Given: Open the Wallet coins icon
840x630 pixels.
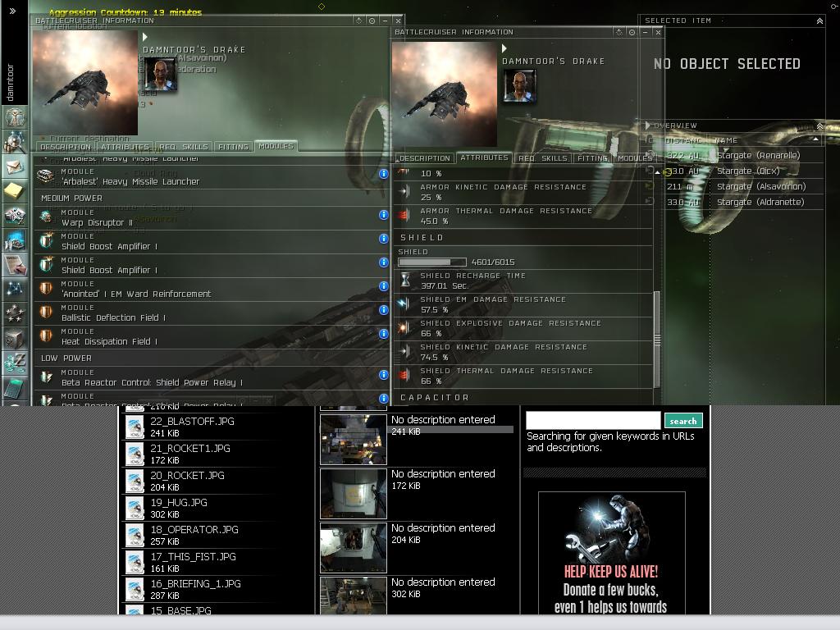Looking at the screenshot, I should click(15, 363).
